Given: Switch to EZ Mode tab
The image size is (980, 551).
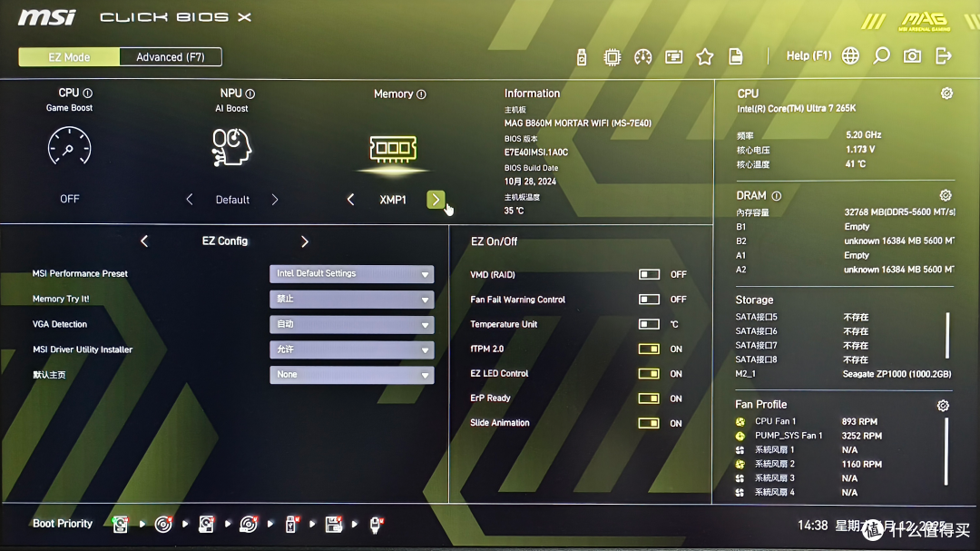Looking at the screenshot, I should point(69,57).
